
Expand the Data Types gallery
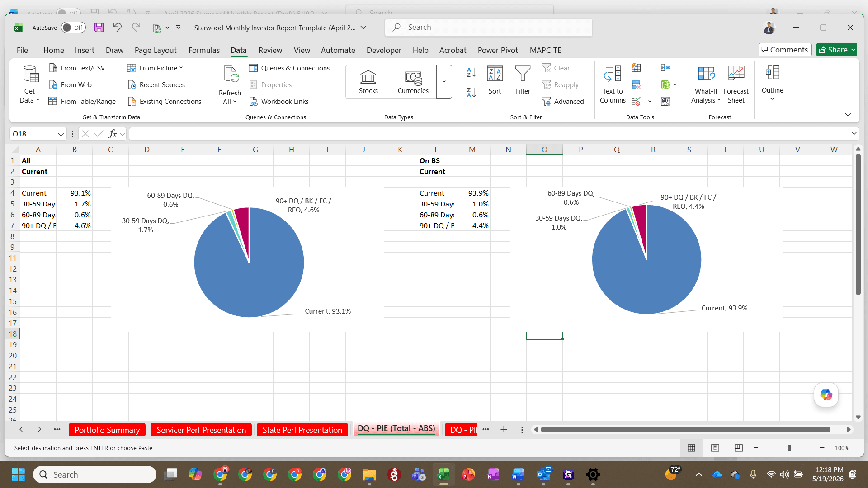[x=444, y=82]
